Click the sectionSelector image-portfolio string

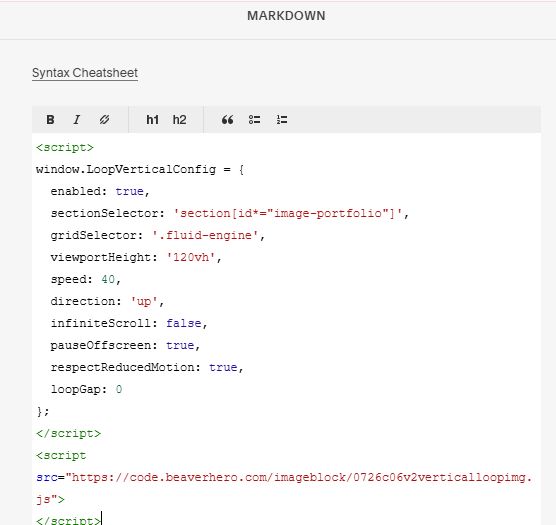click(x=288, y=213)
